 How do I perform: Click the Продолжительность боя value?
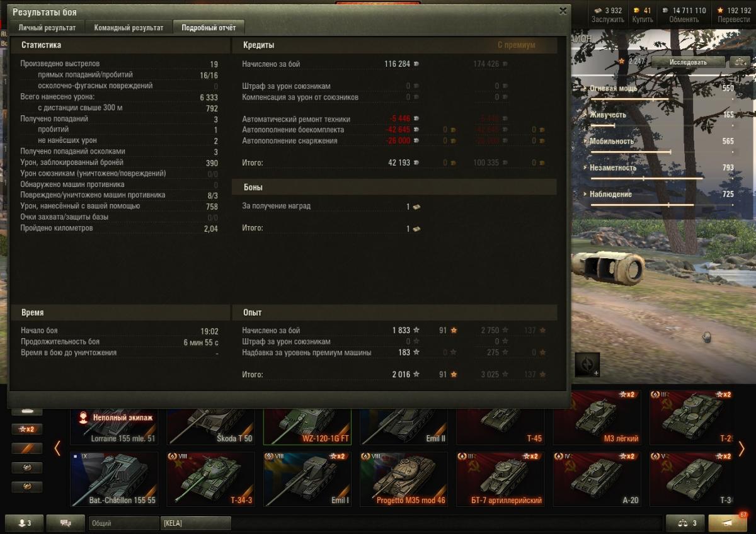click(x=201, y=342)
